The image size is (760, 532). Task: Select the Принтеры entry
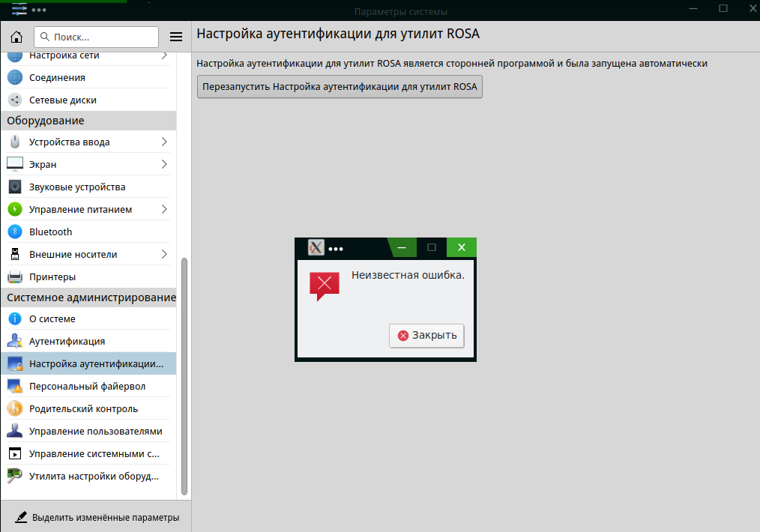point(88,276)
